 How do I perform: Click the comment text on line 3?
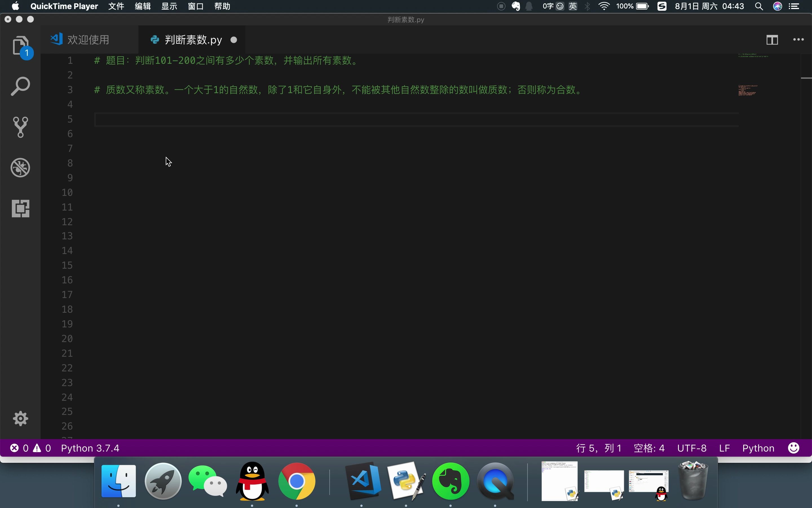pos(339,90)
